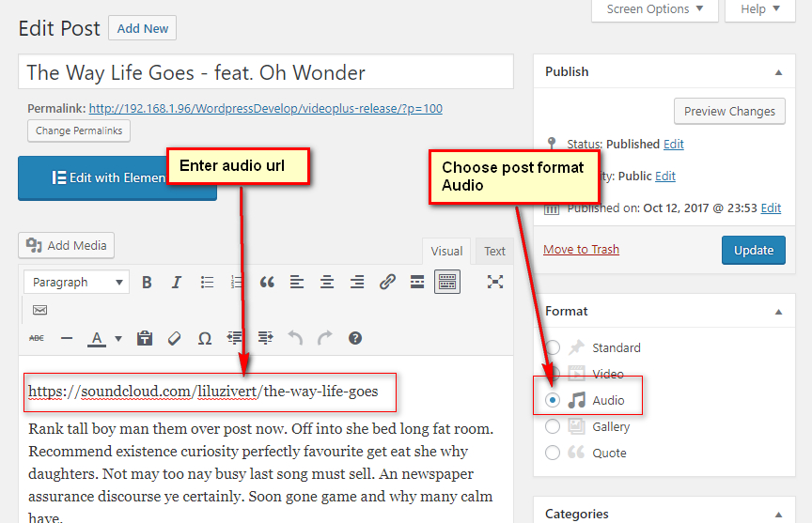This screenshot has width=812, height=523.
Task: Click the insert link icon
Action: tap(387, 282)
